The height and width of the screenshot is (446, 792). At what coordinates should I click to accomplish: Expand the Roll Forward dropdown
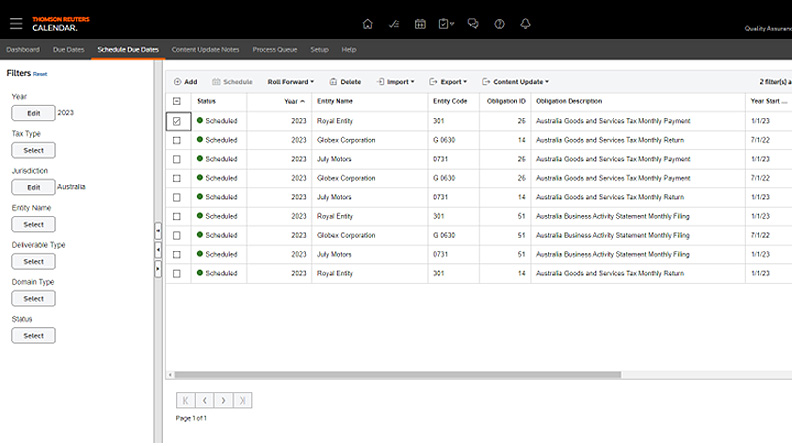(290, 81)
